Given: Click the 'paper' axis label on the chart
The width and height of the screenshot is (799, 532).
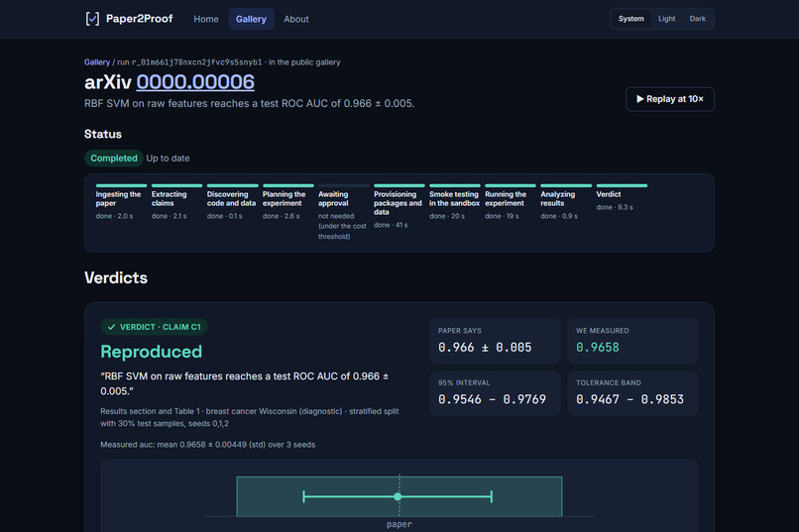Looking at the screenshot, I should (x=399, y=524).
